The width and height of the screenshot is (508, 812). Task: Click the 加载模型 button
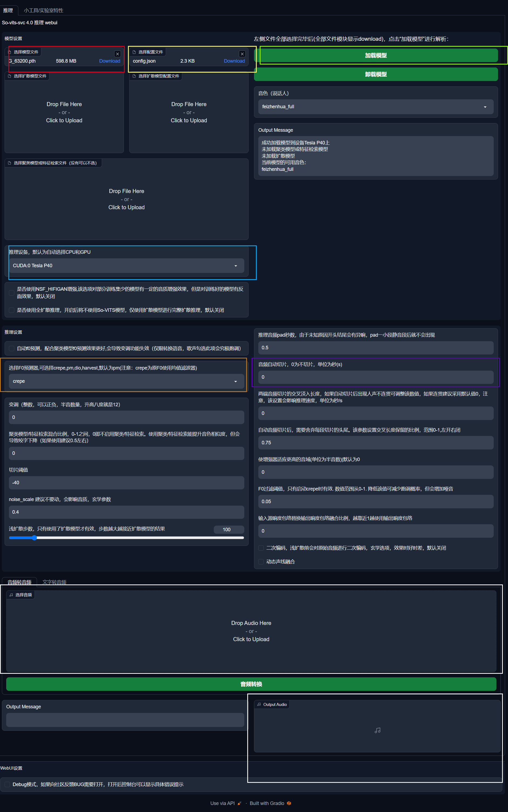pyautogui.click(x=376, y=55)
